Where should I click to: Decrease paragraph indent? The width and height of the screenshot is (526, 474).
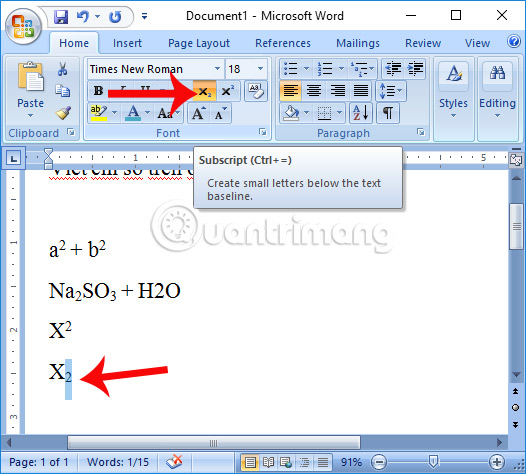coord(393,69)
